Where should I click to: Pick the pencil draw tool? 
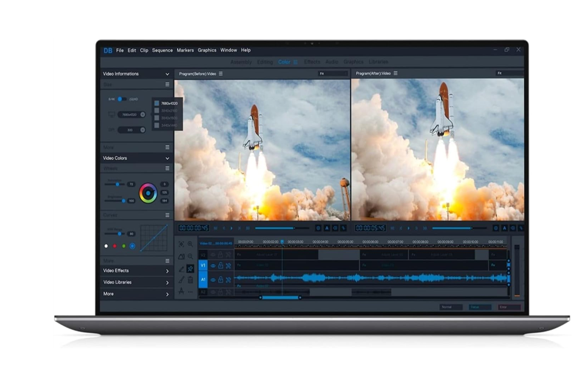coord(181,269)
